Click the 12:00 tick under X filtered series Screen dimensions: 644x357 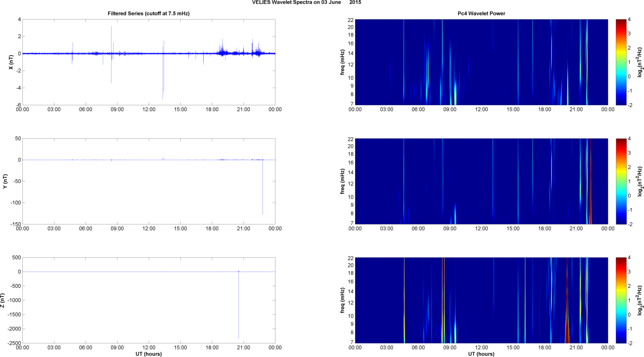(149, 109)
